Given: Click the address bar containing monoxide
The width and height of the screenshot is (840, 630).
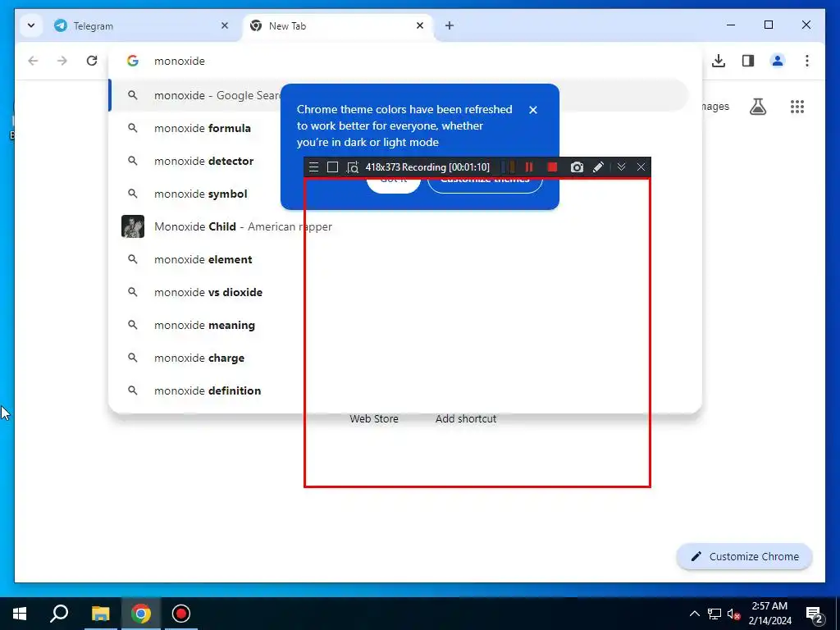Looking at the screenshot, I should (404, 61).
